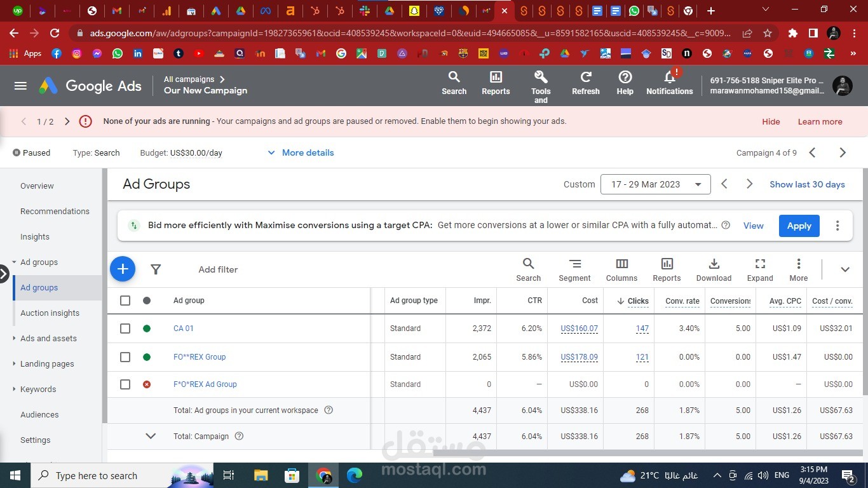Open the Search tool in header
The image size is (868, 488).
pos(454,83)
